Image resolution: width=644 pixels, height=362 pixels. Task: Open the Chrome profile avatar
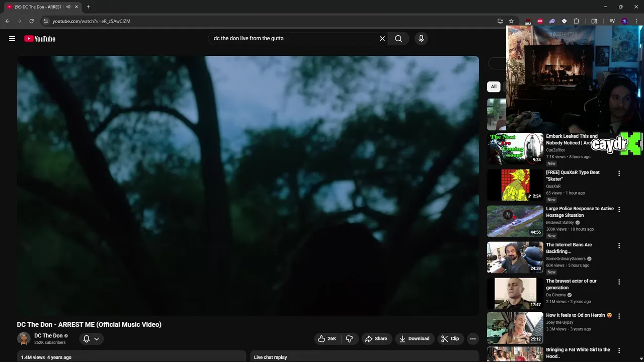tap(624, 21)
